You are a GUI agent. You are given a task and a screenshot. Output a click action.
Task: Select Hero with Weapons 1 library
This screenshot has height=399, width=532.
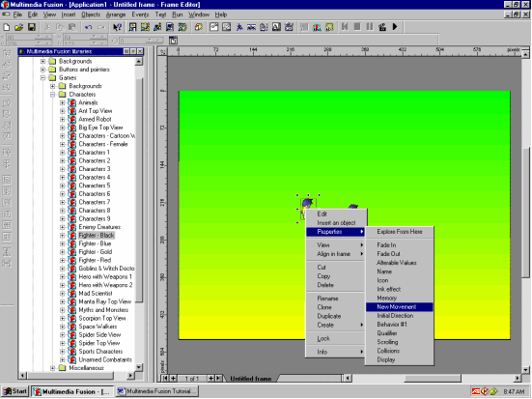[105, 277]
